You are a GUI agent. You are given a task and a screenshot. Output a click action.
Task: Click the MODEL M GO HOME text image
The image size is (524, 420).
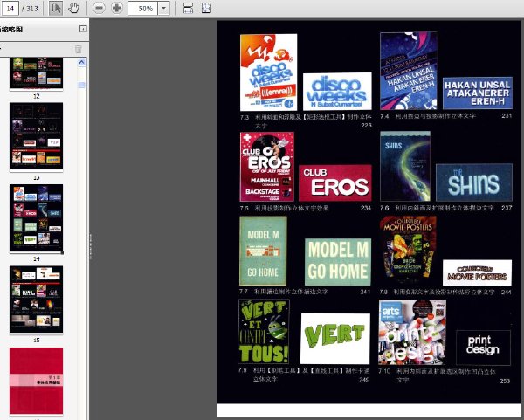[x=338, y=262]
